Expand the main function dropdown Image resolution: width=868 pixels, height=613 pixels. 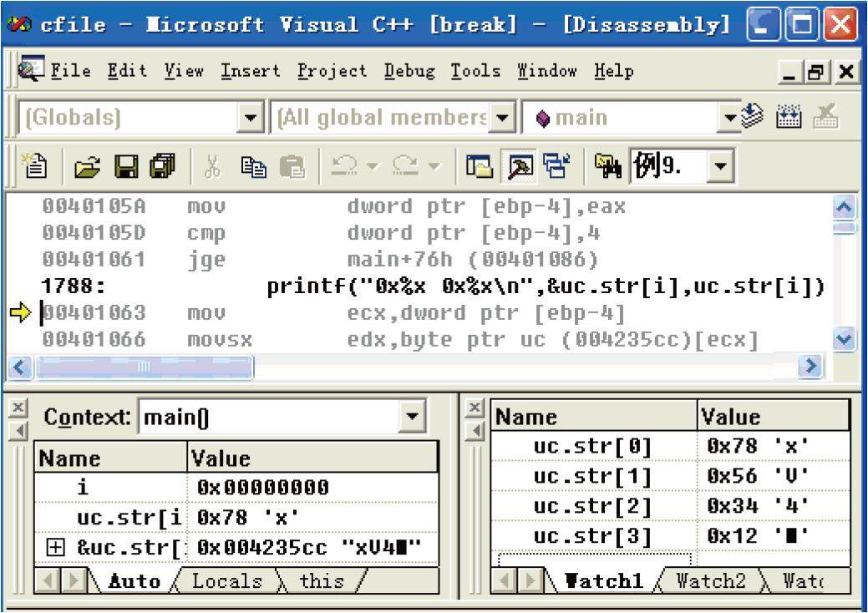click(x=729, y=117)
